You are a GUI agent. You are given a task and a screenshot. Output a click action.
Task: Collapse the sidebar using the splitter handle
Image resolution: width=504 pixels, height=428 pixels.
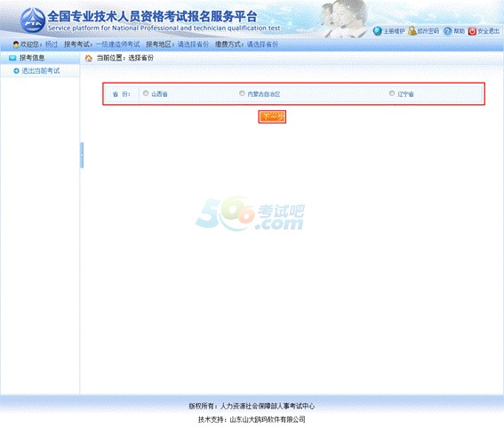coord(82,155)
